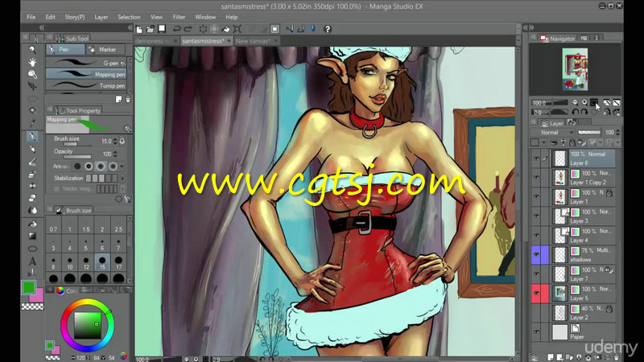Click the Save toolbar icon
This screenshot has width=644, height=362.
point(162,29)
